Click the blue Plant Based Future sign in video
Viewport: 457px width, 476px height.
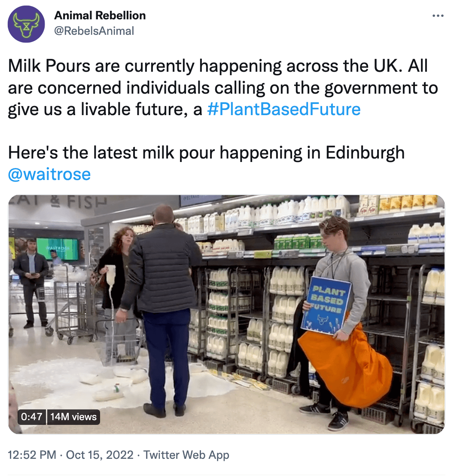pos(326,305)
